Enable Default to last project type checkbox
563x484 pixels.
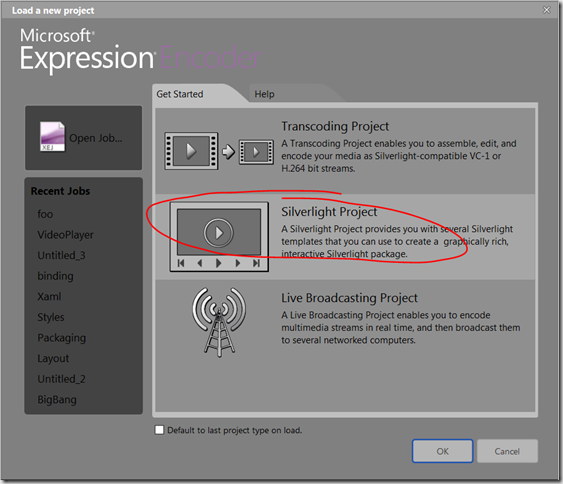pos(159,430)
